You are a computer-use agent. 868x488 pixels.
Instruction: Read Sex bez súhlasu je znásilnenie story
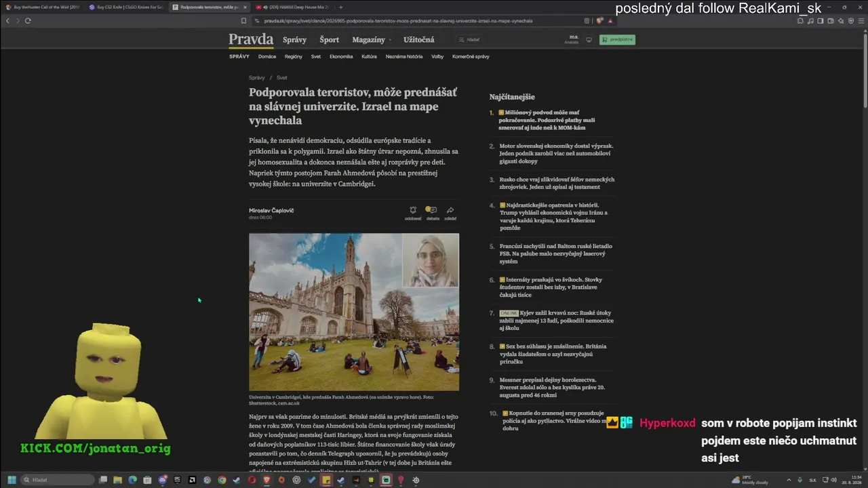pos(553,354)
